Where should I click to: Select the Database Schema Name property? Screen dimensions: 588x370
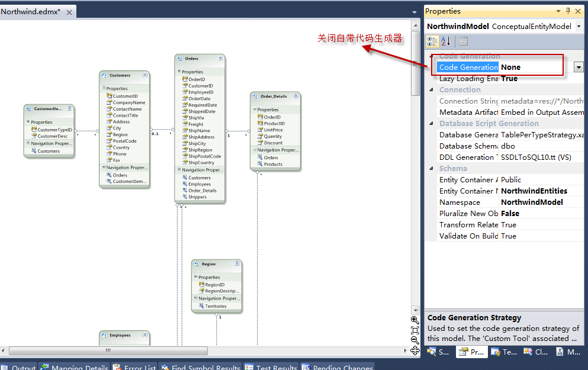[x=510, y=146]
